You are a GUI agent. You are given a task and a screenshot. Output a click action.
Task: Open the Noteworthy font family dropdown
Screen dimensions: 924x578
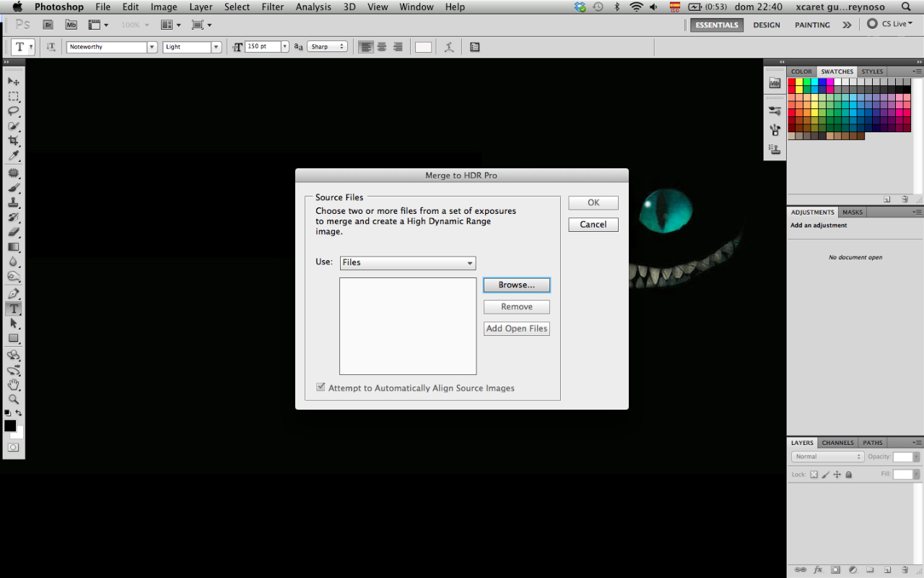152,47
